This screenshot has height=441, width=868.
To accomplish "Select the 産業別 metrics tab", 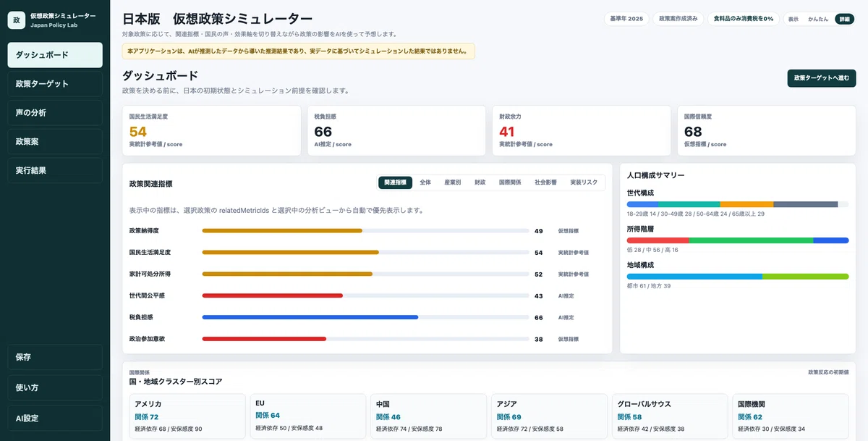I will coord(452,182).
